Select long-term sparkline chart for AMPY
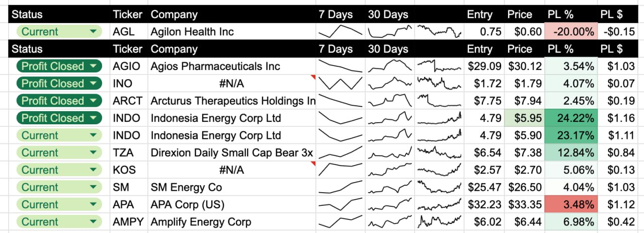 tap(439, 222)
